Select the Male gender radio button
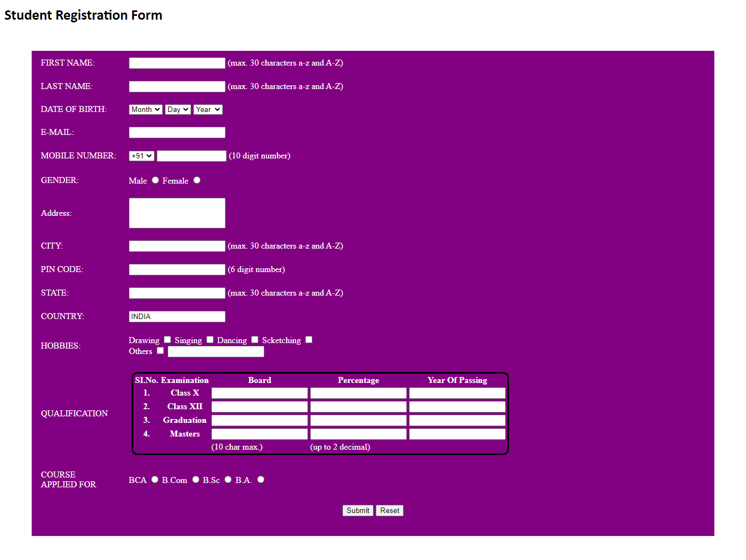 156,180
